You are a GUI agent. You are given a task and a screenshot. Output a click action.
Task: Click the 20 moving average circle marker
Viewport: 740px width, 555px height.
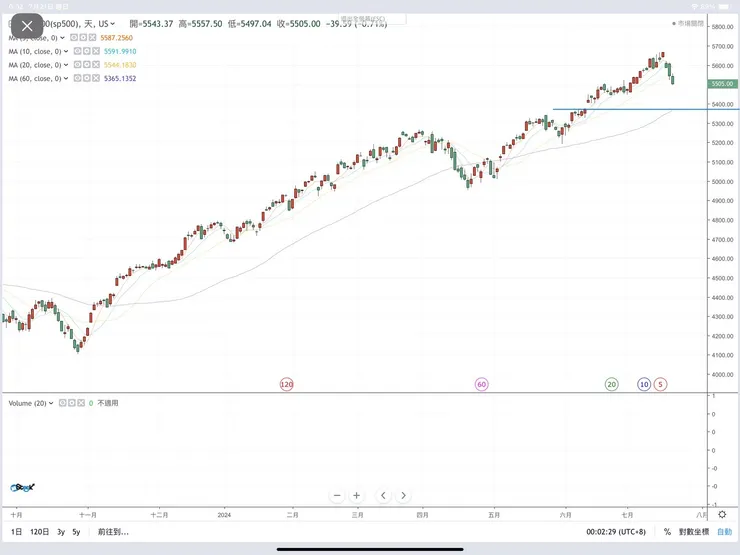(x=612, y=384)
